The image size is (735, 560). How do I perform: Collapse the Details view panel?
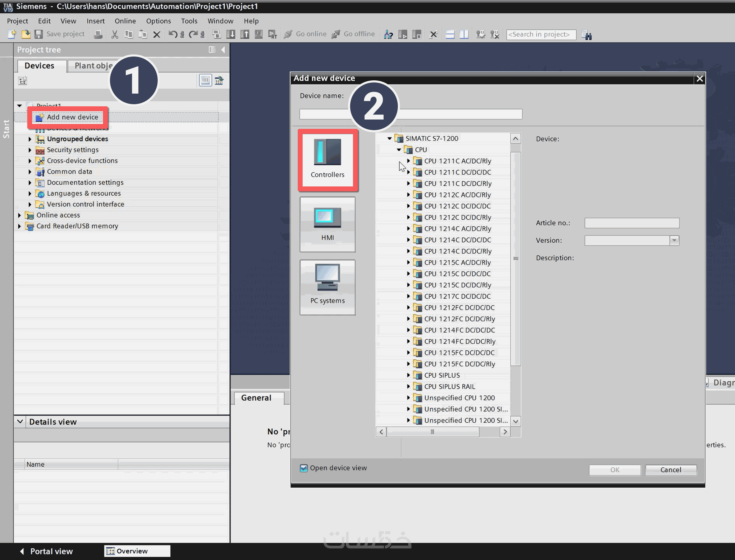point(20,421)
